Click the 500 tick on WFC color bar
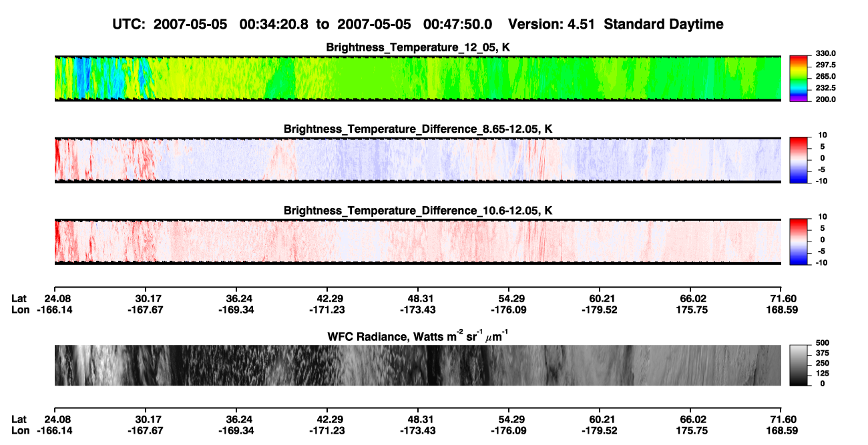Screen dimensions: 868x445 tap(822, 344)
